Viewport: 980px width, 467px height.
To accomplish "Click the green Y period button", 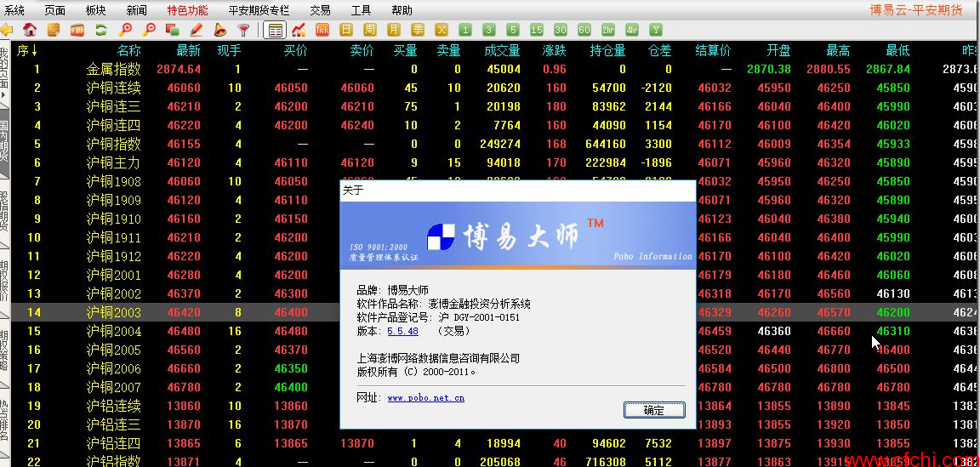I will click(x=655, y=30).
